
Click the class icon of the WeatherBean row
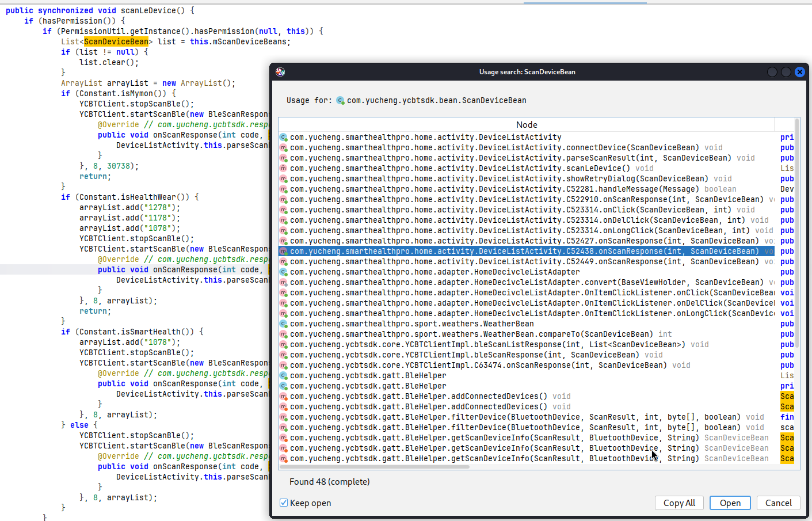284,324
